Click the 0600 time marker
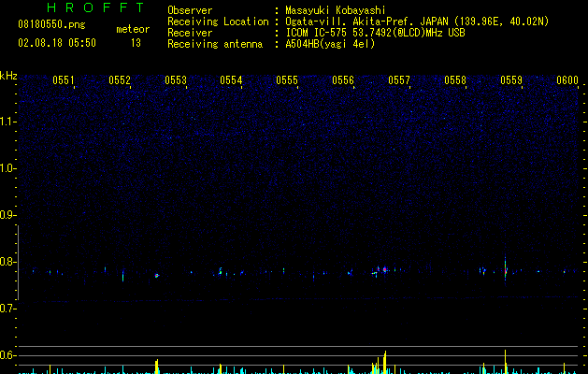This screenshot has height=374, width=588. tap(567, 80)
